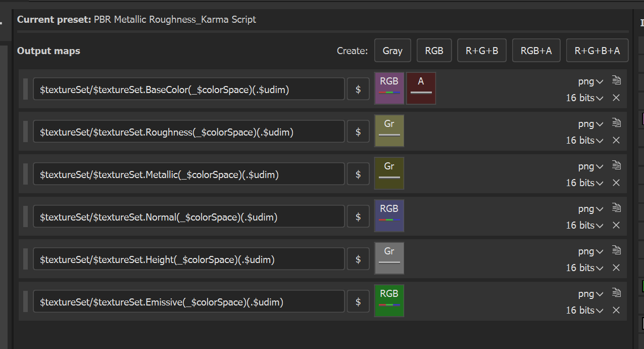
Task: Select the alpha (A) channel thumbnail on BaseColor
Action: pos(421,88)
